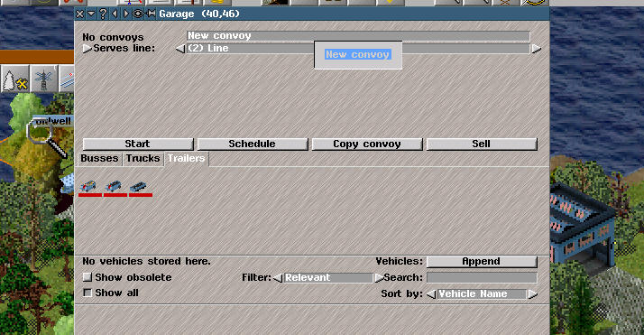Enable the Show obsolete checkbox

pos(87,277)
